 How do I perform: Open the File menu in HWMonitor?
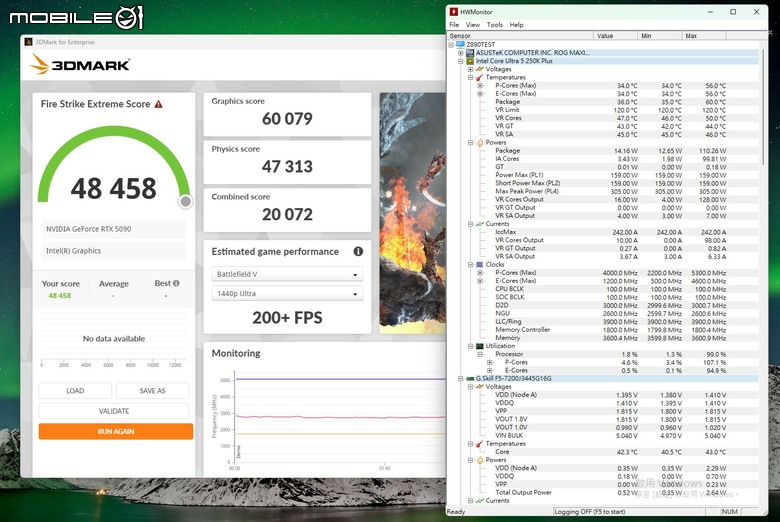(454, 24)
